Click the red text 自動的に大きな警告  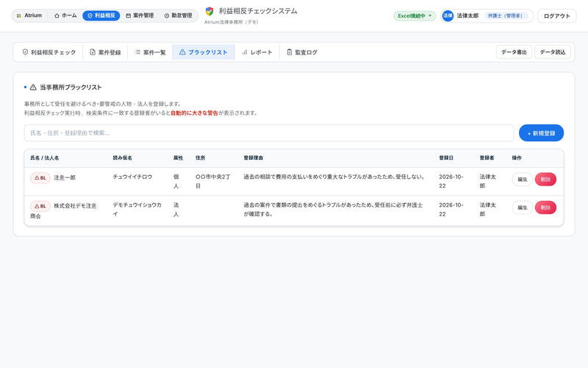click(194, 113)
